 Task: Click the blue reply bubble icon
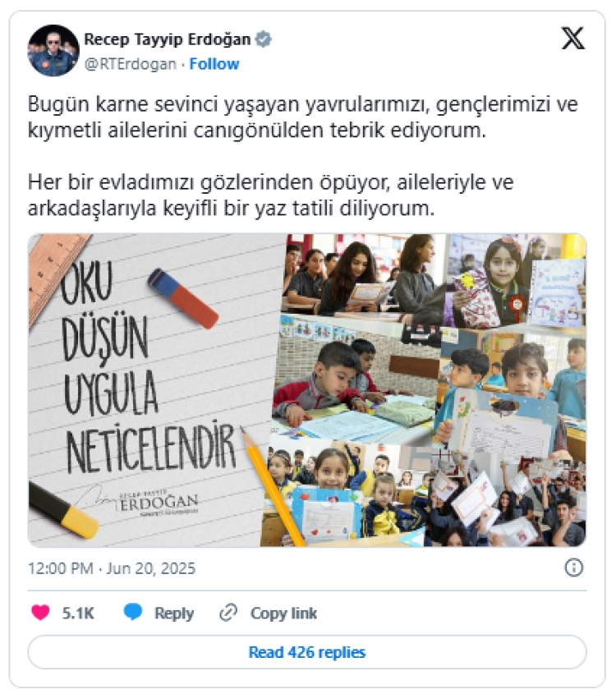coord(133,612)
